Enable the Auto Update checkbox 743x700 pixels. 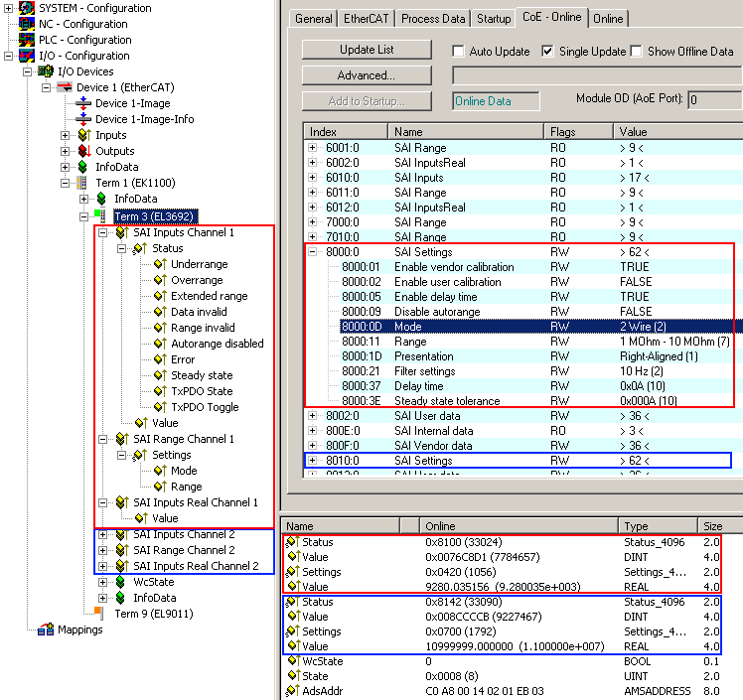(458, 52)
